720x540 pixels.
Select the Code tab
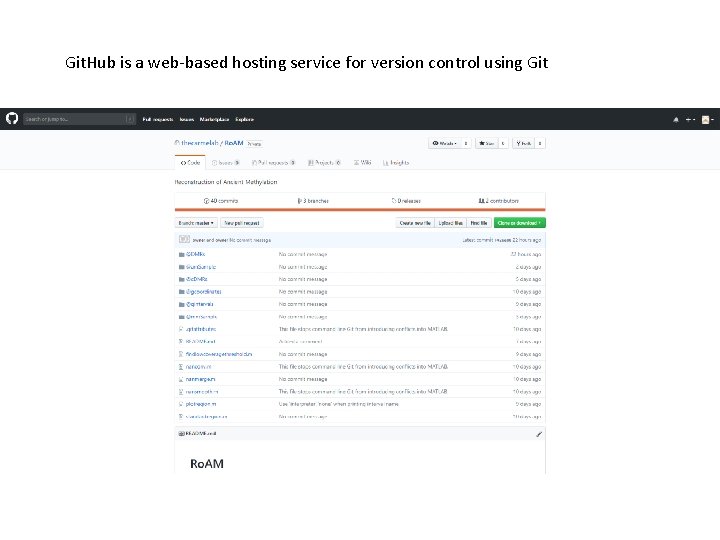190,163
